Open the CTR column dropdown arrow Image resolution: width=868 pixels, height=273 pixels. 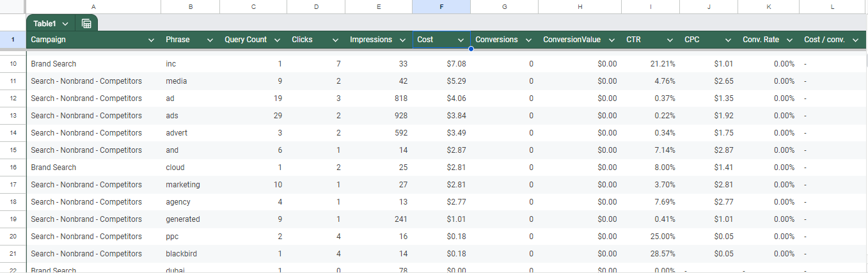[x=670, y=40]
